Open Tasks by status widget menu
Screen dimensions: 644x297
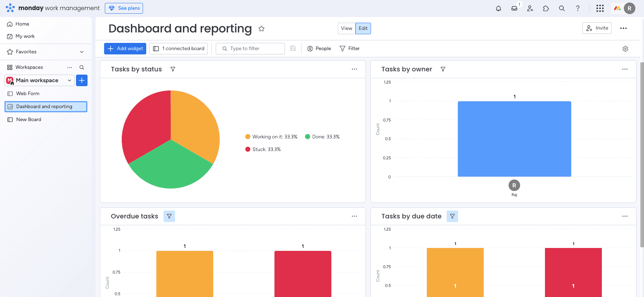[354, 69]
